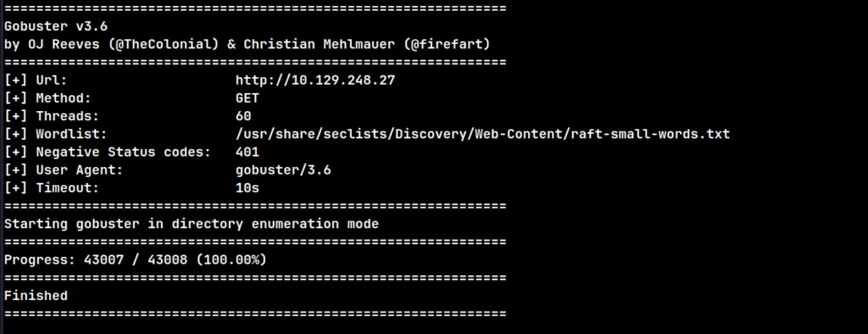The height and width of the screenshot is (334, 868).
Task: Click the 'Starting gobuster in directory enumeration mode' line
Action: tap(191, 224)
